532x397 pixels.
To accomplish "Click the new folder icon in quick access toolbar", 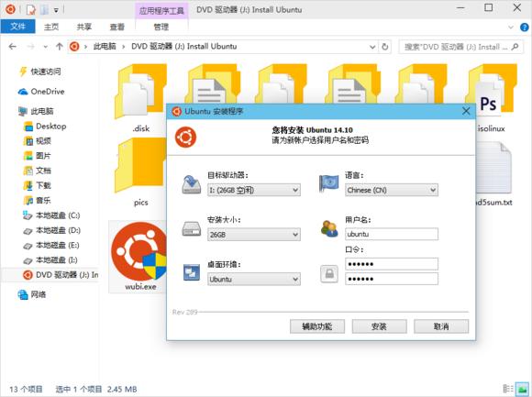I will [44, 9].
